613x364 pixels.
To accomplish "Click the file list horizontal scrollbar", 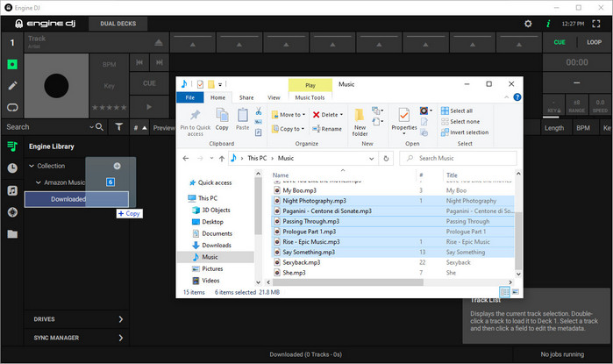I will click(348, 282).
